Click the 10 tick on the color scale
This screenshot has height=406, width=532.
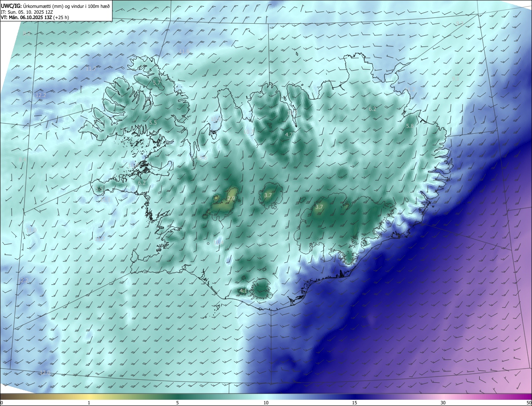click(x=266, y=403)
